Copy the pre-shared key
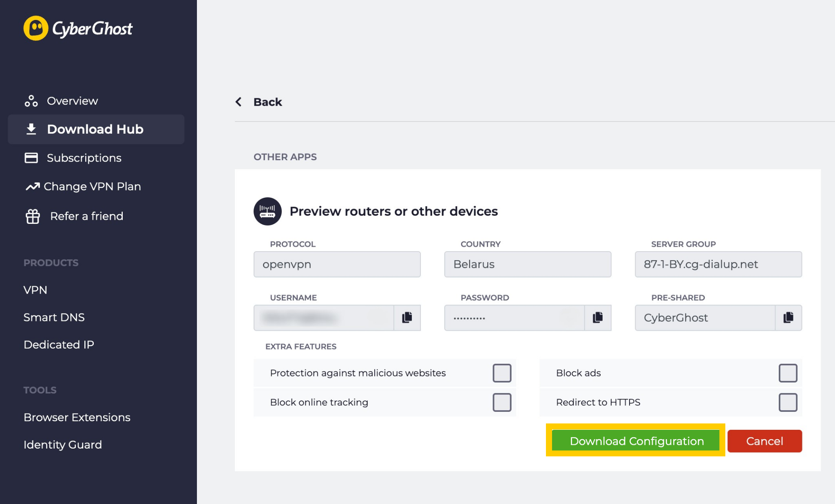Image resolution: width=835 pixels, height=504 pixels. tap(789, 318)
